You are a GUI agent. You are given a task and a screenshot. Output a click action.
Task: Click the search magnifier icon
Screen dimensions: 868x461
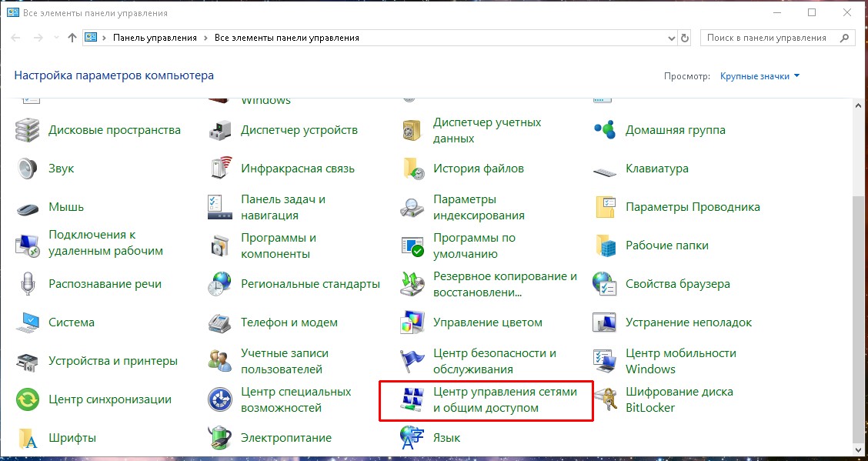click(x=844, y=38)
